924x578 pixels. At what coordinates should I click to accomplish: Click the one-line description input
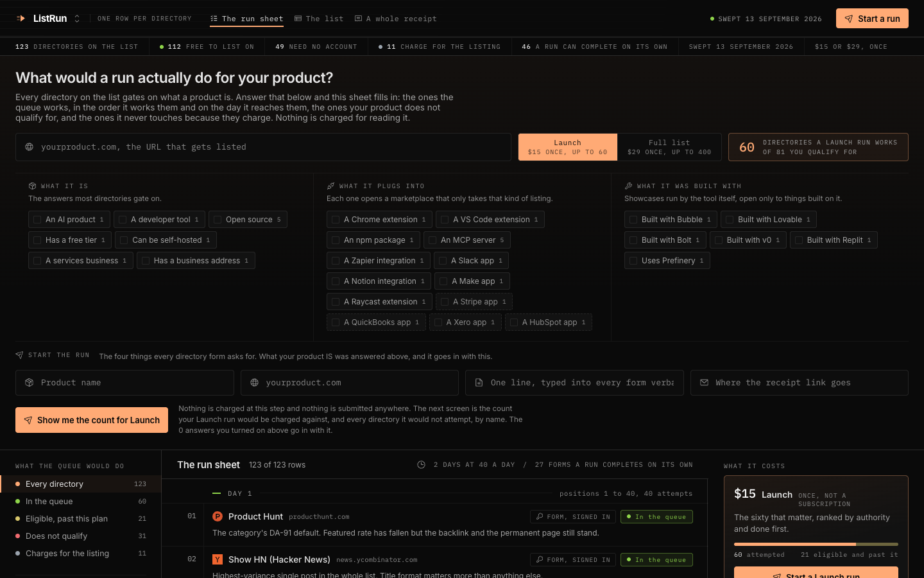click(574, 383)
